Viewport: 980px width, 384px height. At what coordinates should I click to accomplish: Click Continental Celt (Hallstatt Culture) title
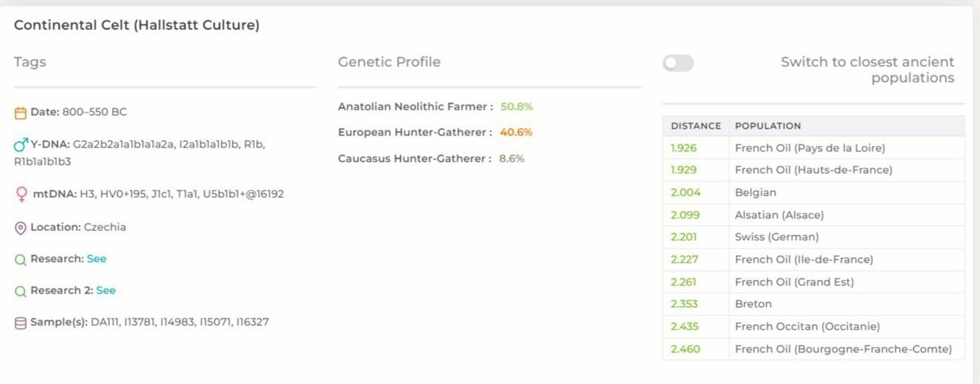[136, 26]
